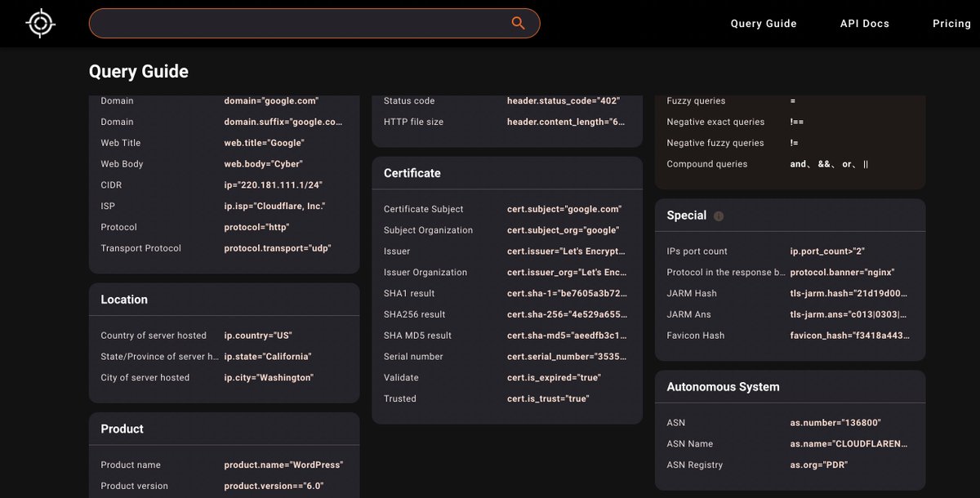The image size is (980, 498).
Task: Click cert.subject="google.com" example
Action: [x=564, y=210]
